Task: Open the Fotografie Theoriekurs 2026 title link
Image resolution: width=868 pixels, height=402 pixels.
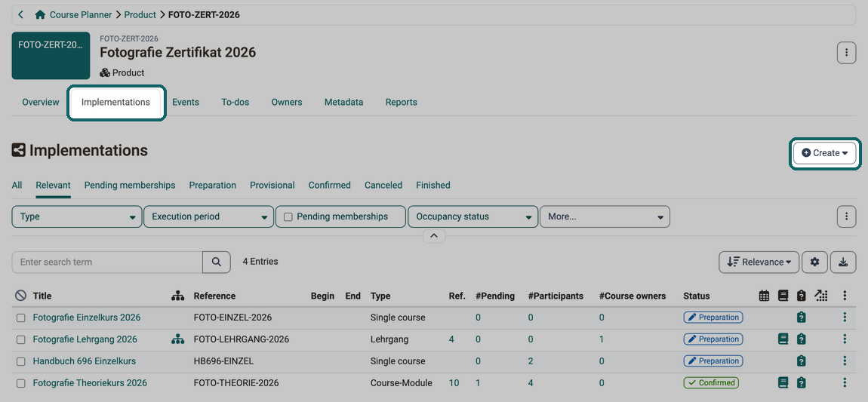Action: (90, 382)
